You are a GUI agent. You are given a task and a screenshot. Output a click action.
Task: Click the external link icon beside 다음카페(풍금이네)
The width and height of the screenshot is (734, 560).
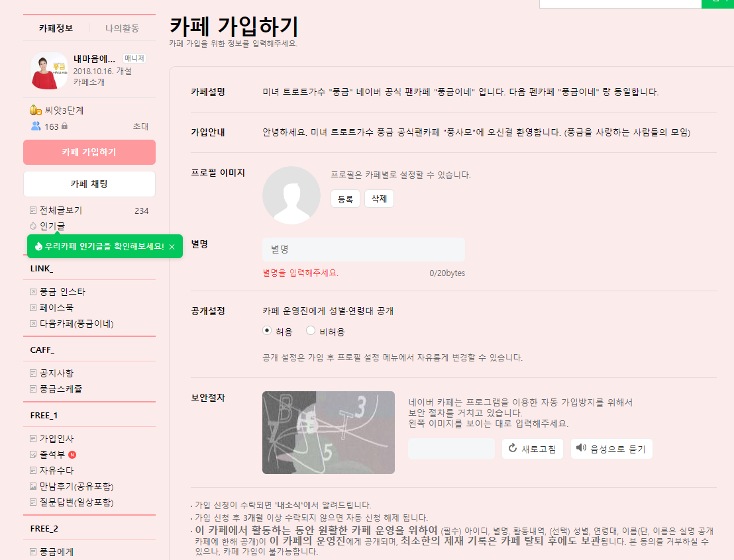pos(32,324)
